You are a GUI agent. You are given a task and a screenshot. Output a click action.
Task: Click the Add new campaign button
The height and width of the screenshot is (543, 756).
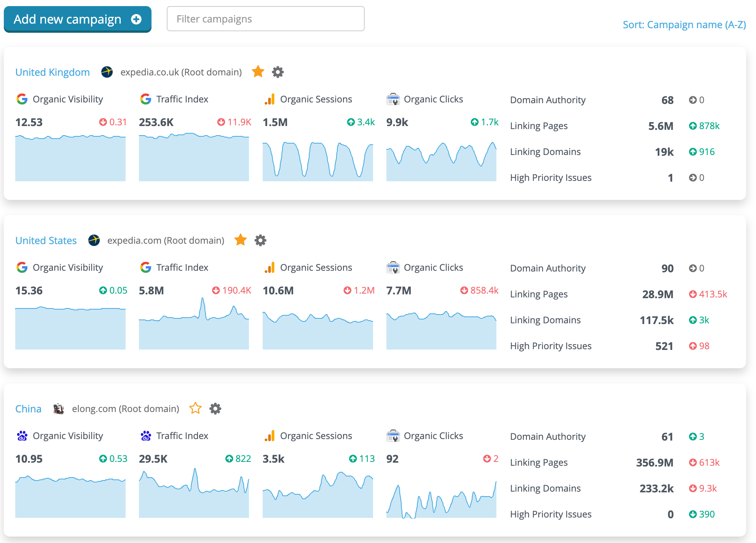point(77,19)
